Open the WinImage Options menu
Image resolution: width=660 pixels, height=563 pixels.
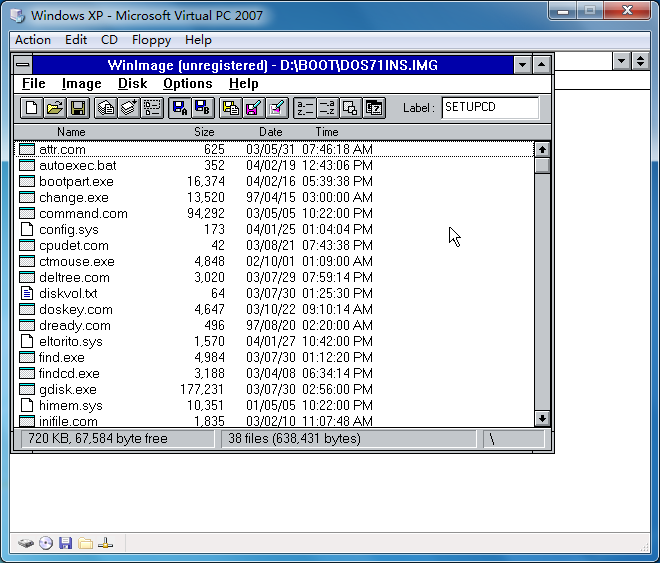point(187,84)
